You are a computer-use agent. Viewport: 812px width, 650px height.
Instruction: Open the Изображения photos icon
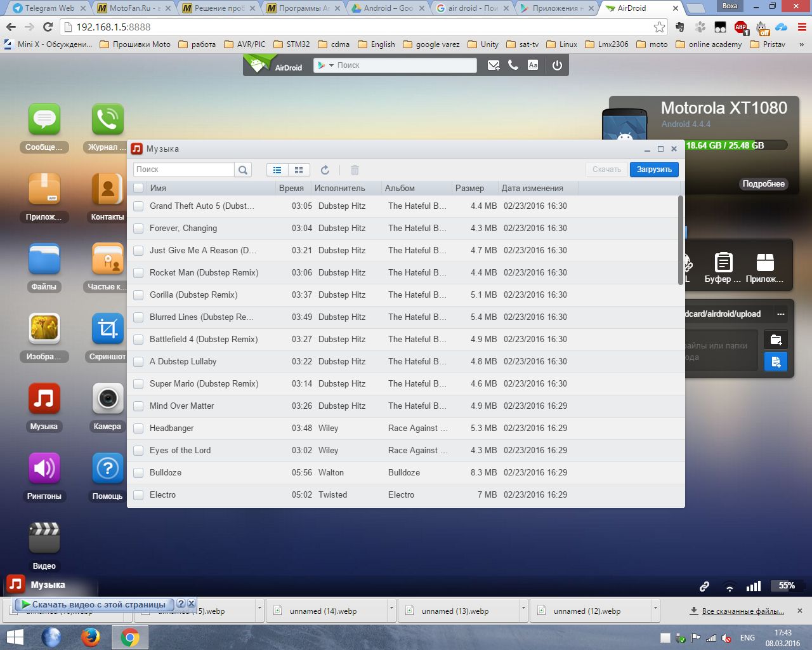(44, 329)
